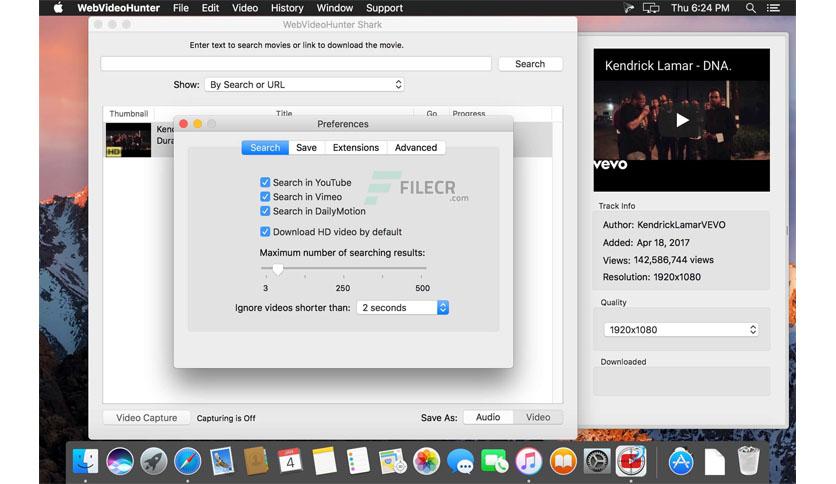Open blank document icon in dock
Viewport: 836px width, 484px height.
pyautogui.click(x=715, y=461)
